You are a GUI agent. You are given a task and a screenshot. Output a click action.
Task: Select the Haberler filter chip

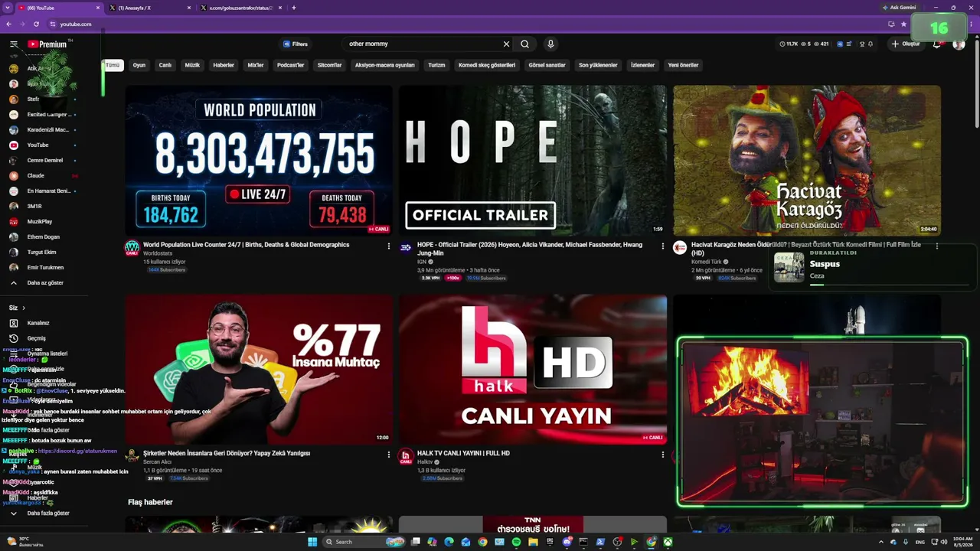[224, 65]
